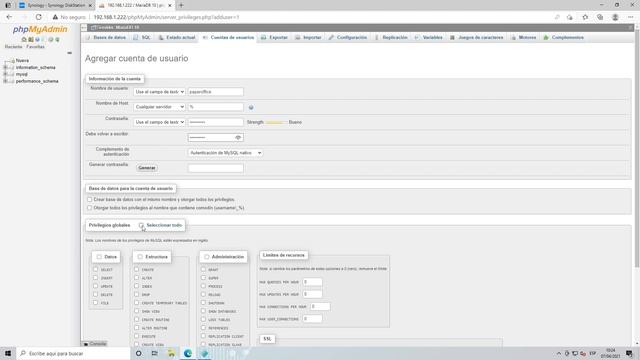
Task: Open the Consola panel at bottom
Action: [x=95, y=344]
